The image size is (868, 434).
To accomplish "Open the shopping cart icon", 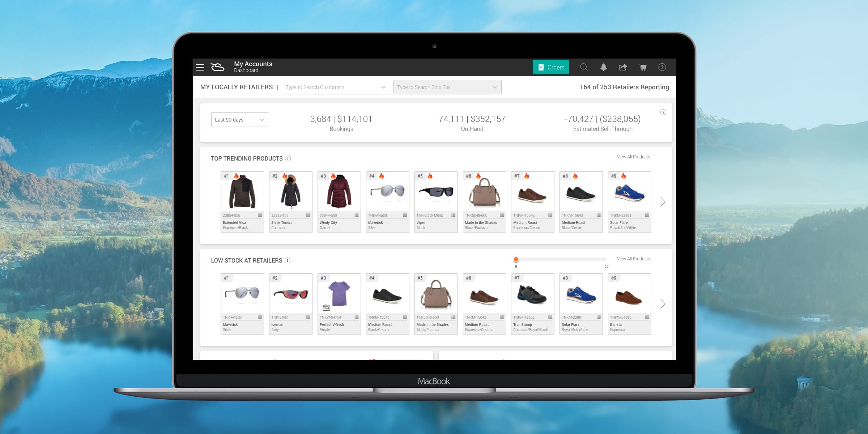I will click(643, 67).
